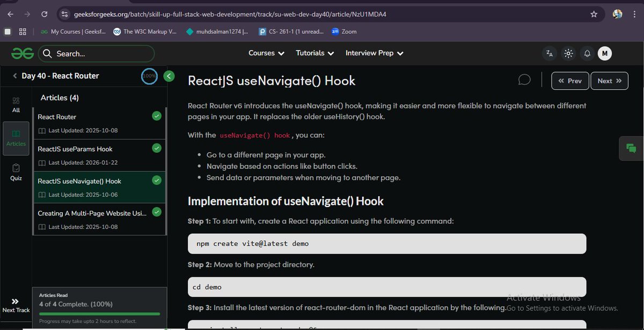Go to the Next article
Viewport: 644px width, 330px height.
(x=610, y=81)
